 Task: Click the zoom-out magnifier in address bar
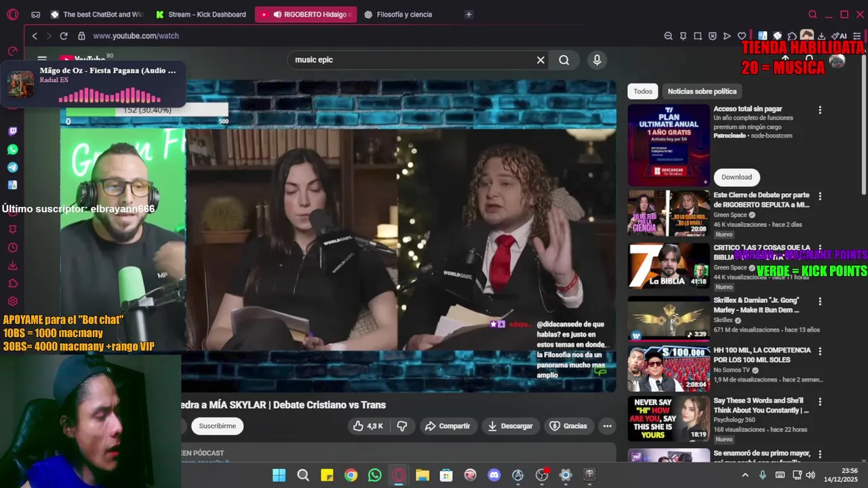[668, 36]
